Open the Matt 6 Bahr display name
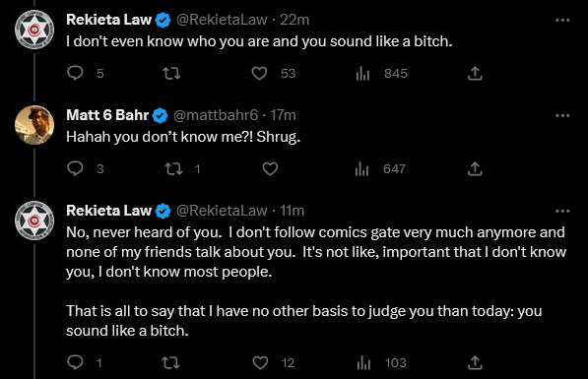 (107, 115)
